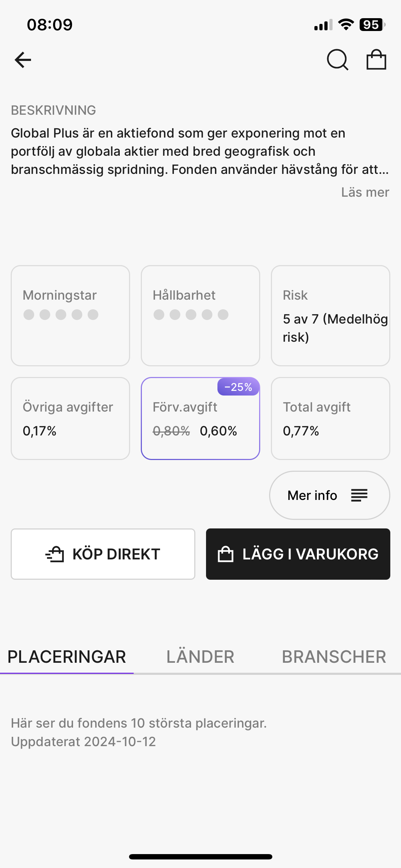
Task: Tap the Total avgift 0,77% card
Action: coord(330,418)
